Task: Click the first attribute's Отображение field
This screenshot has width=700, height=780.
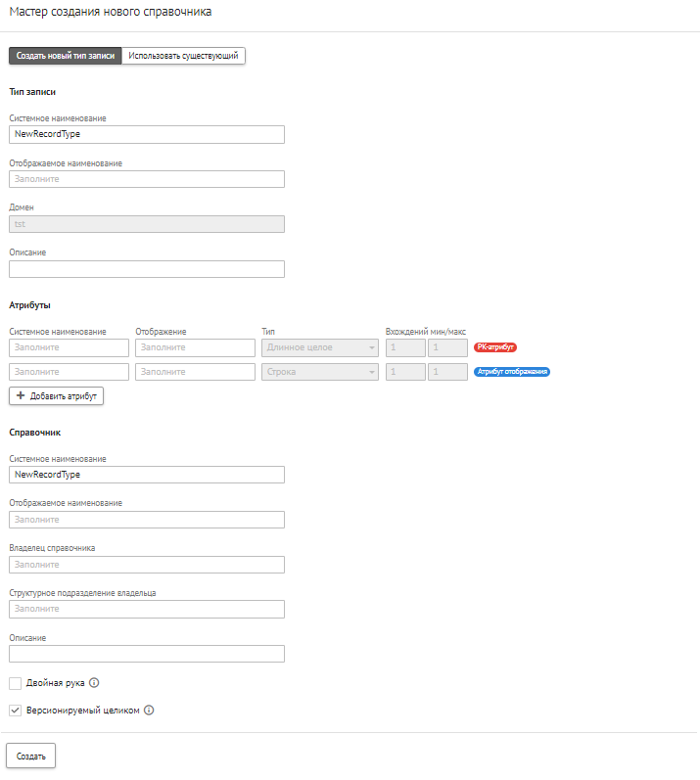Action: pyautogui.click(x=195, y=347)
